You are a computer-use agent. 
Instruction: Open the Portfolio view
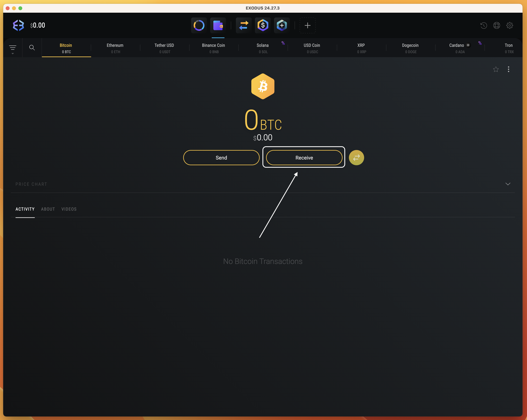coord(199,25)
